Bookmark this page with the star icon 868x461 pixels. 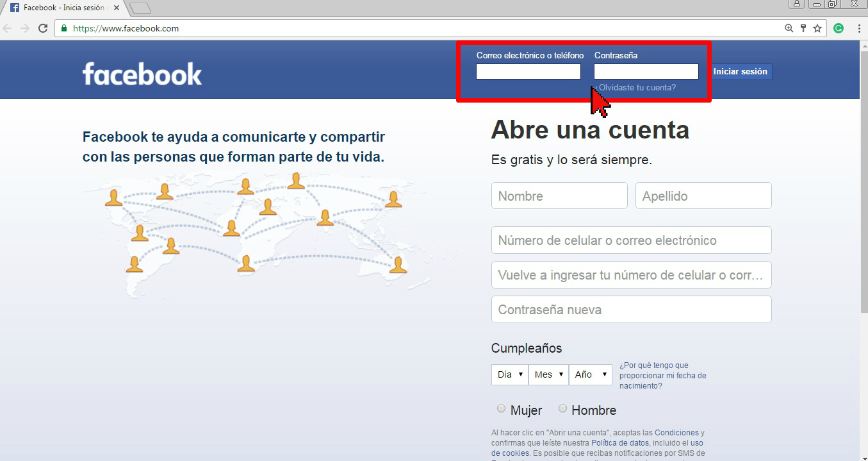(817, 28)
